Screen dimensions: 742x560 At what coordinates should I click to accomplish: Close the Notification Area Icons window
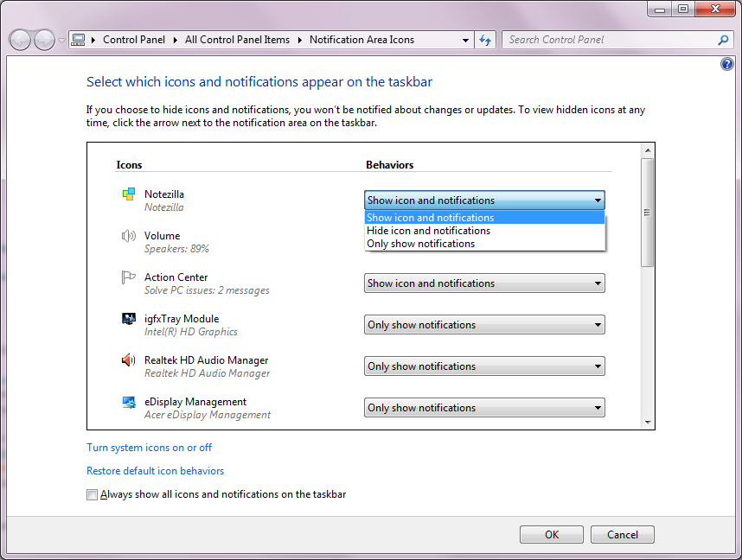click(x=715, y=9)
